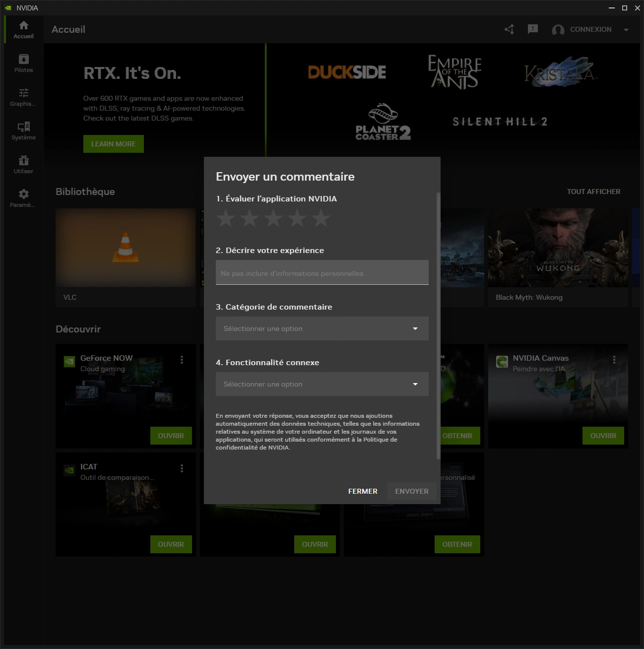Click OBTENIR button beside NVIDIA Canvas card
This screenshot has height=649, width=644.
click(x=460, y=436)
